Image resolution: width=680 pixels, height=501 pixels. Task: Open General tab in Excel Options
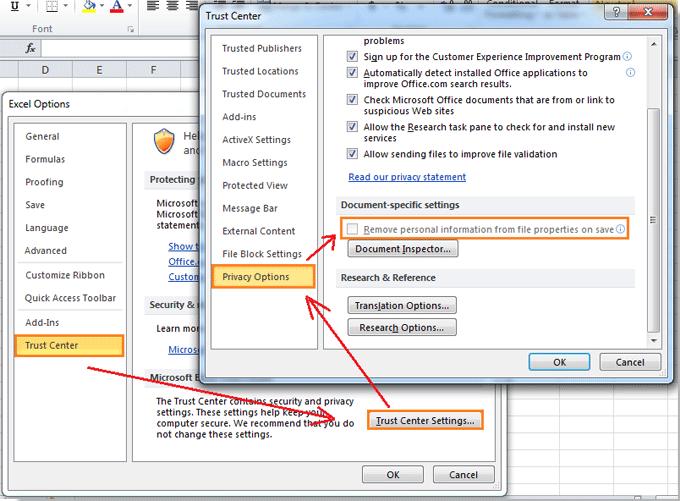tap(42, 136)
